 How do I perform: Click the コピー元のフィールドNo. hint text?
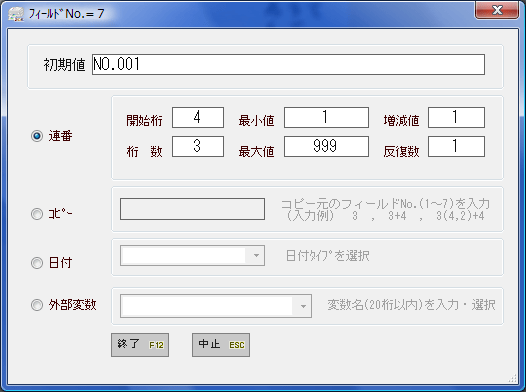[385, 210]
